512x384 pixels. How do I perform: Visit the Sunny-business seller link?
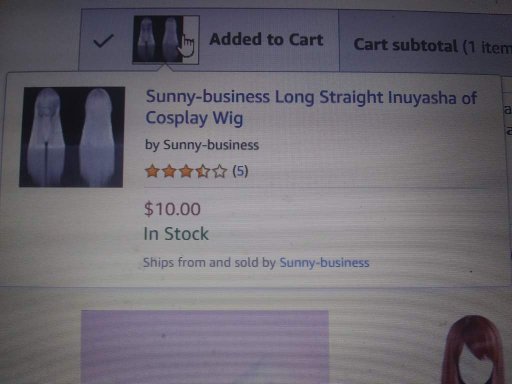[x=324, y=263]
